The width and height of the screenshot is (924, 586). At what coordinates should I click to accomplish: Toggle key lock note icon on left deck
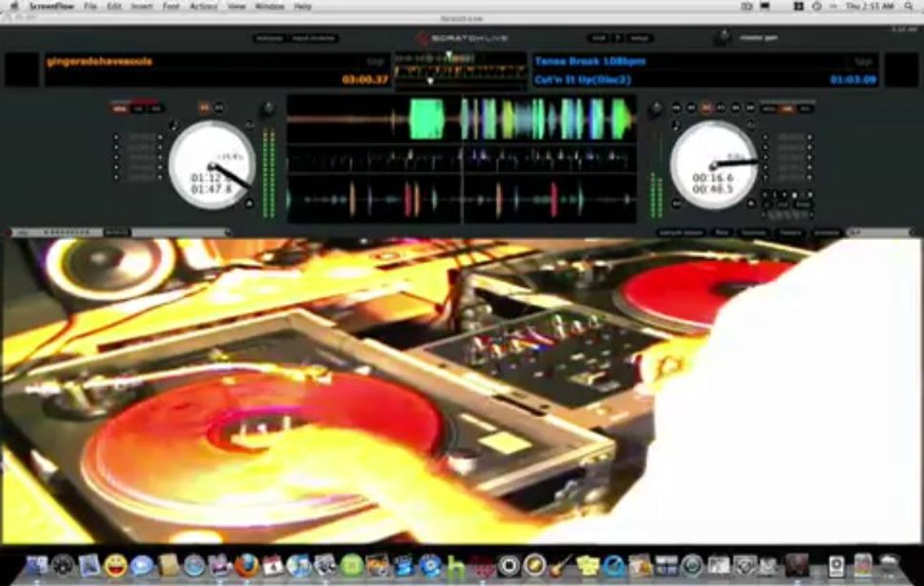[173, 125]
